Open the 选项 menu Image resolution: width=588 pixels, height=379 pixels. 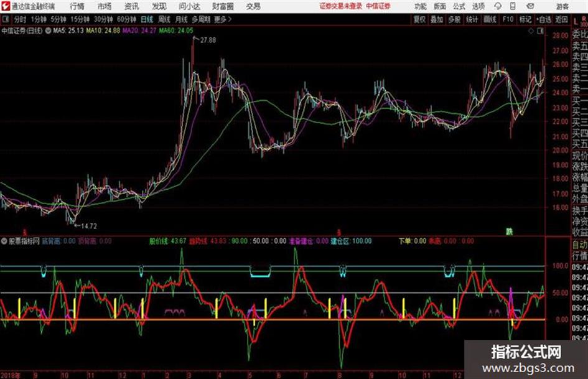(478, 6)
